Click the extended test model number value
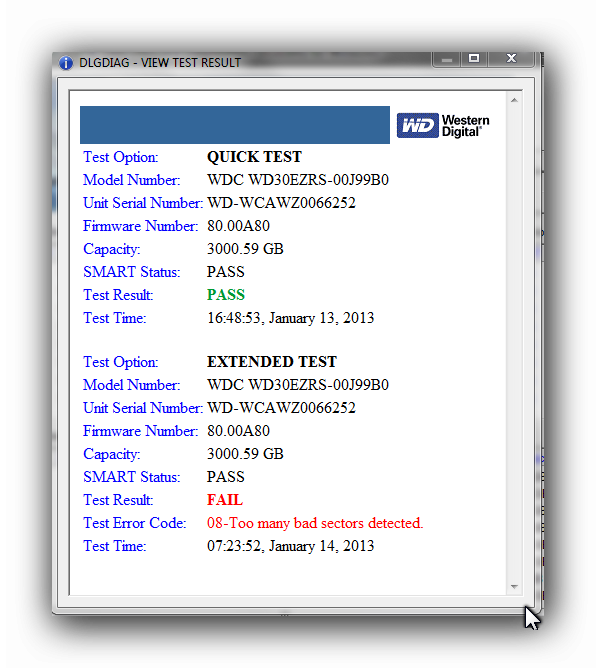The height and width of the screenshot is (668, 596). pos(298,385)
